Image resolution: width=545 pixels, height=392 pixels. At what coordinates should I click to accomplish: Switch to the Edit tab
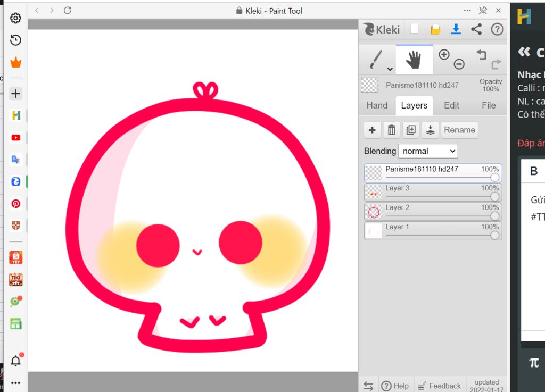[x=451, y=105]
